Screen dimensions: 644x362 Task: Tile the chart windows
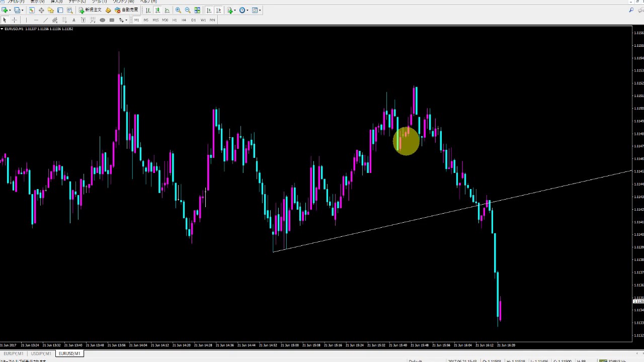(x=197, y=10)
